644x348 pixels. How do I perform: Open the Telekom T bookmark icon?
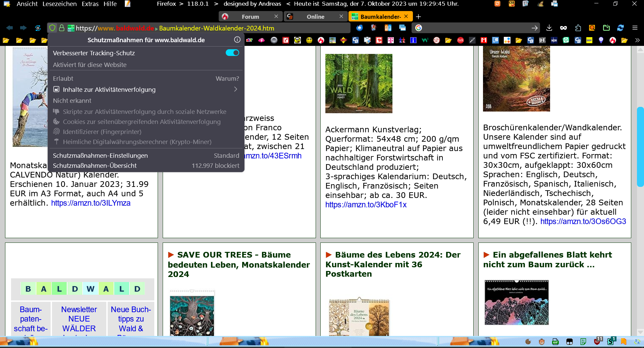coord(390,40)
